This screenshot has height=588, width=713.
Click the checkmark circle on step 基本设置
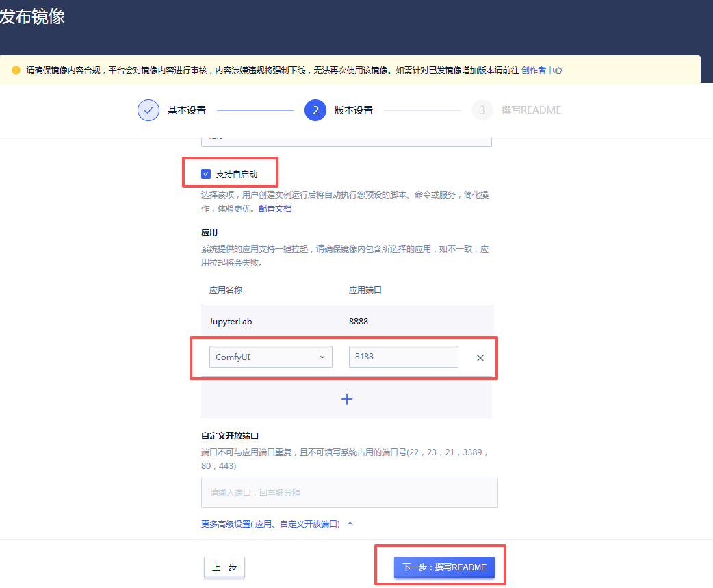click(x=148, y=110)
